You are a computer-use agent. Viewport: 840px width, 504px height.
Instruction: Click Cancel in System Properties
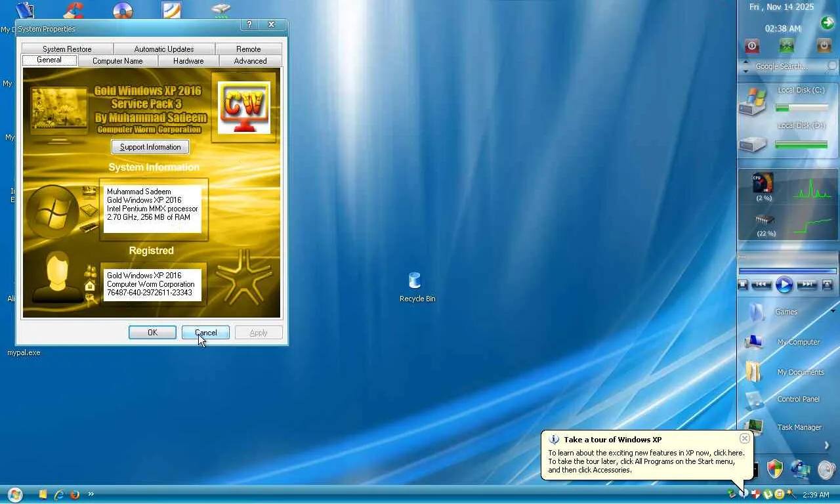click(205, 333)
